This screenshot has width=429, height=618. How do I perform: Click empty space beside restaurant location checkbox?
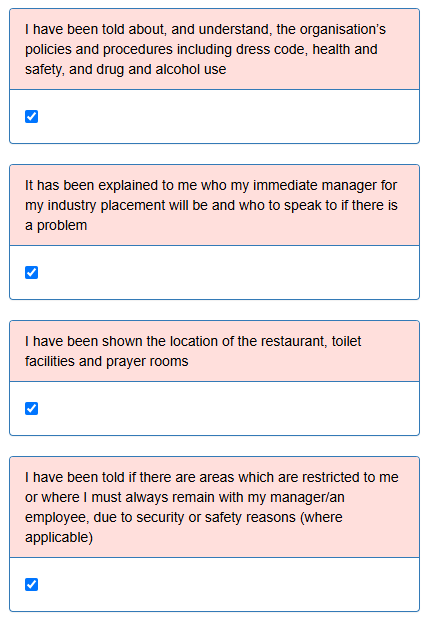click(x=229, y=409)
